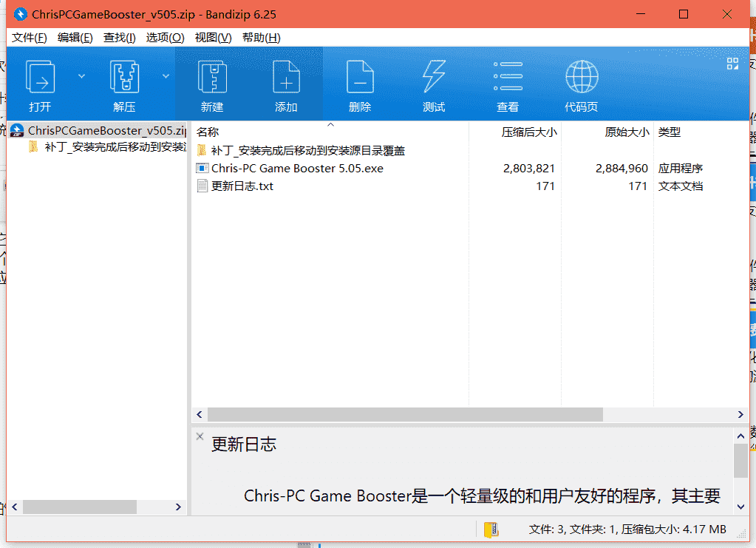The image size is (756, 548).
Task: Click tree pane scrollbar left arrow
Action: [x=15, y=507]
